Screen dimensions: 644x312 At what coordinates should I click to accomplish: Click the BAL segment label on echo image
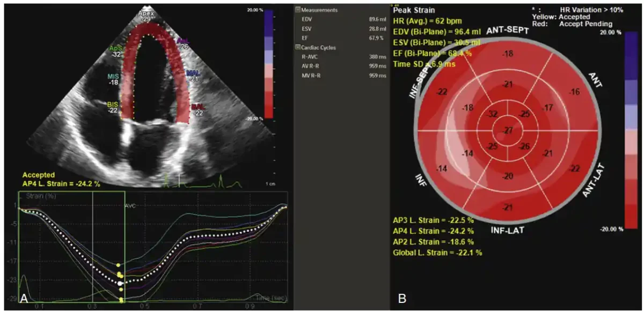[197, 110]
